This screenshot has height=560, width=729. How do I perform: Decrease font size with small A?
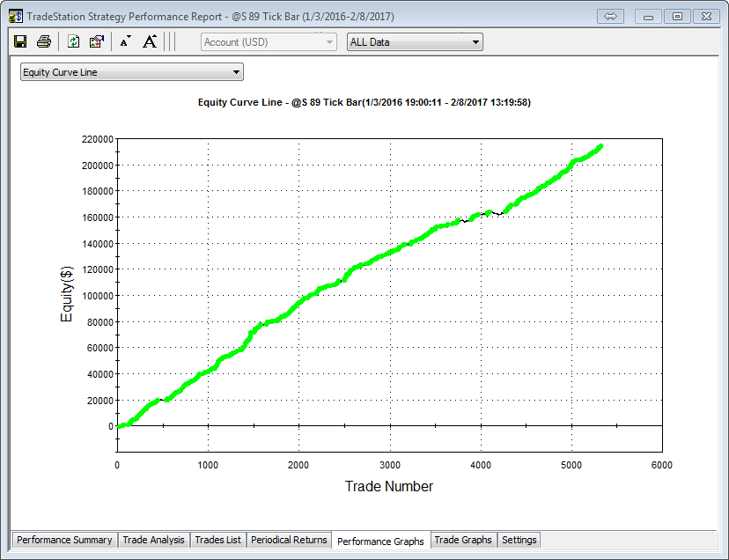(x=125, y=41)
